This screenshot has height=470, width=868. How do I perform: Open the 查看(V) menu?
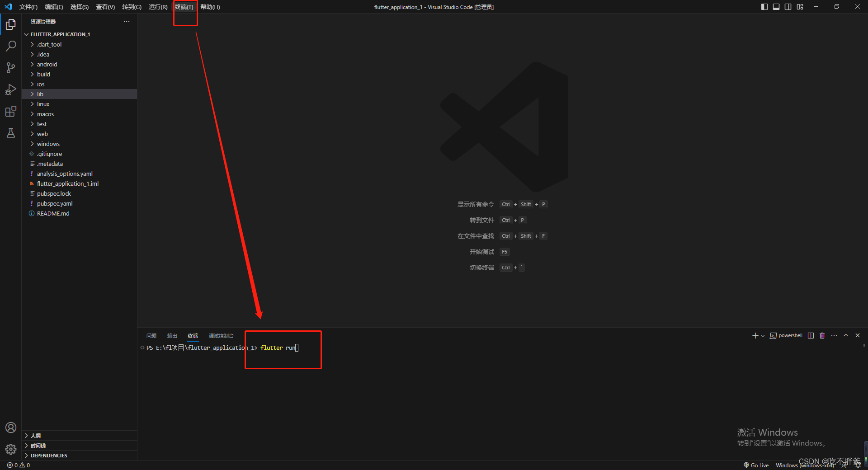tap(105, 7)
